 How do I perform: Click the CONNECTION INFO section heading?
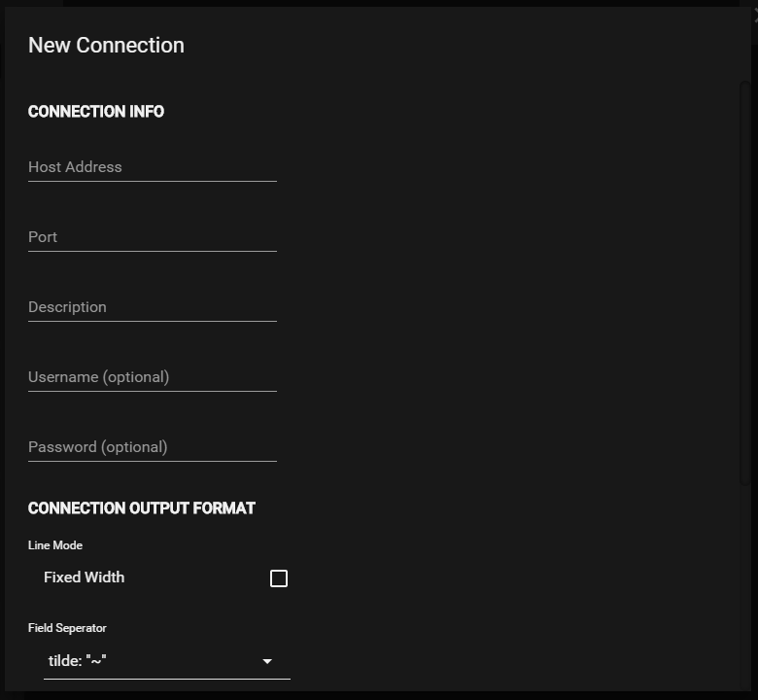tap(96, 112)
